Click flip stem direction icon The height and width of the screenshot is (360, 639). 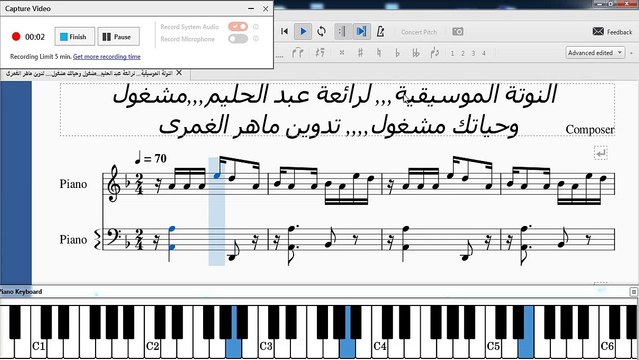pos(434,53)
